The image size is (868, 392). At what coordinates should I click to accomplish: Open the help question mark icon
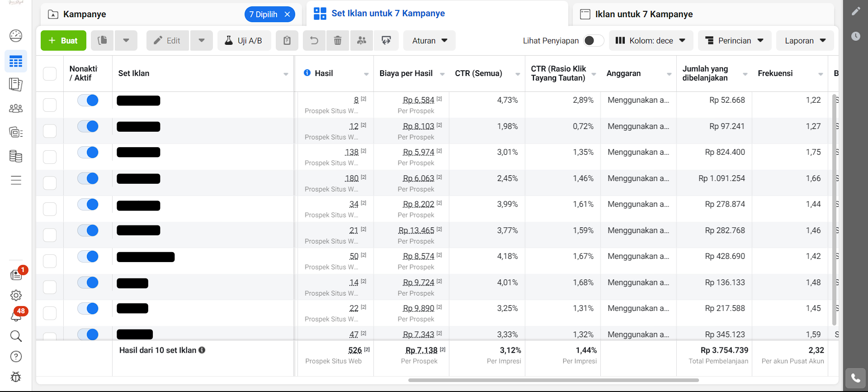click(16, 357)
